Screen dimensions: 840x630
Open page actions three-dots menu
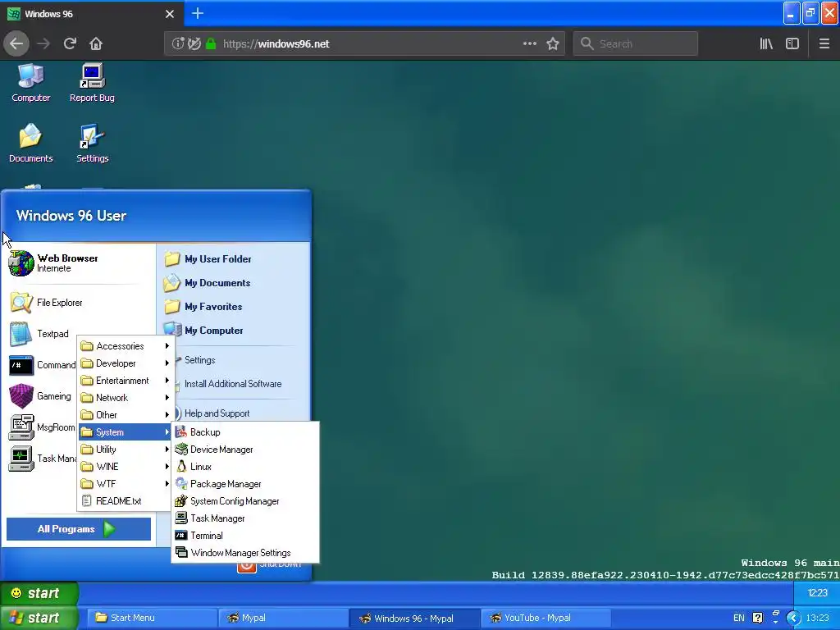point(529,44)
